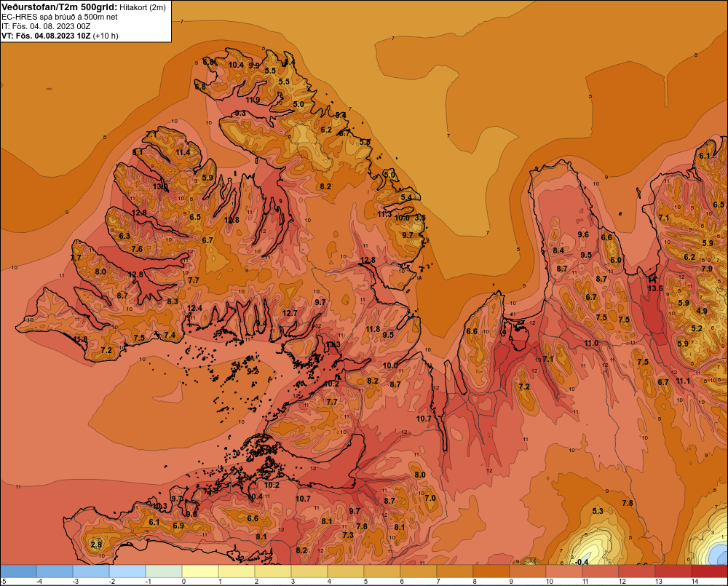Viewport: 728px width, 586px height.
Task: Pick the legend color box between 6 and 7
Action: (419, 571)
